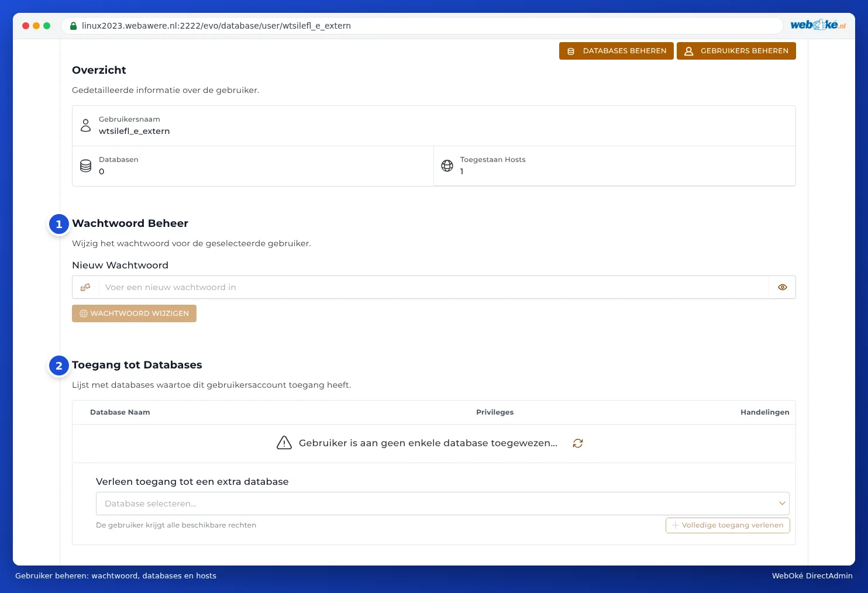Open Databases Beheren page
Image resolution: width=868 pixels, height=593 pixels.
coord(616,51)
